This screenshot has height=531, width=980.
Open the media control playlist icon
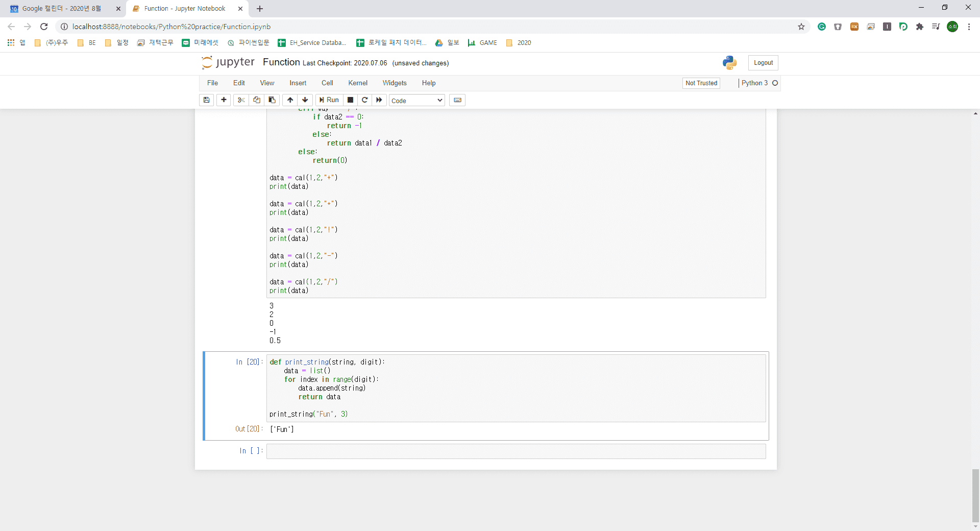point(936,27)
